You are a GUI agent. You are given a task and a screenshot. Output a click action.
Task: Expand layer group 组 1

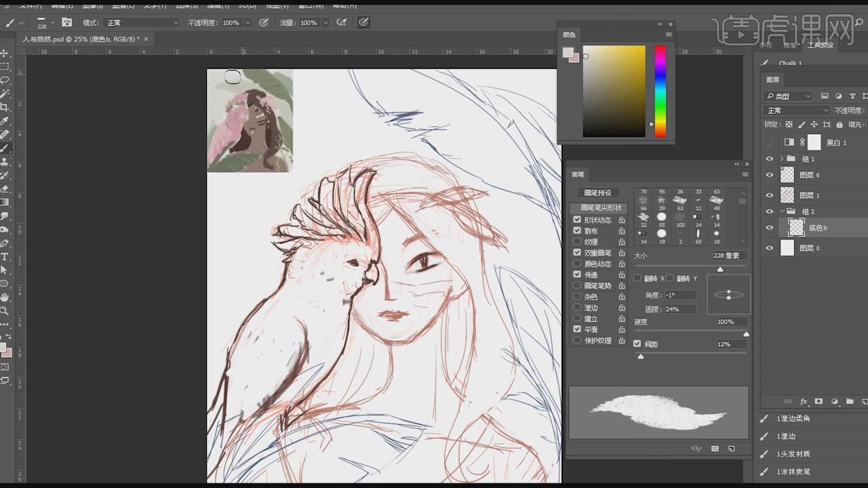point(782,159)
